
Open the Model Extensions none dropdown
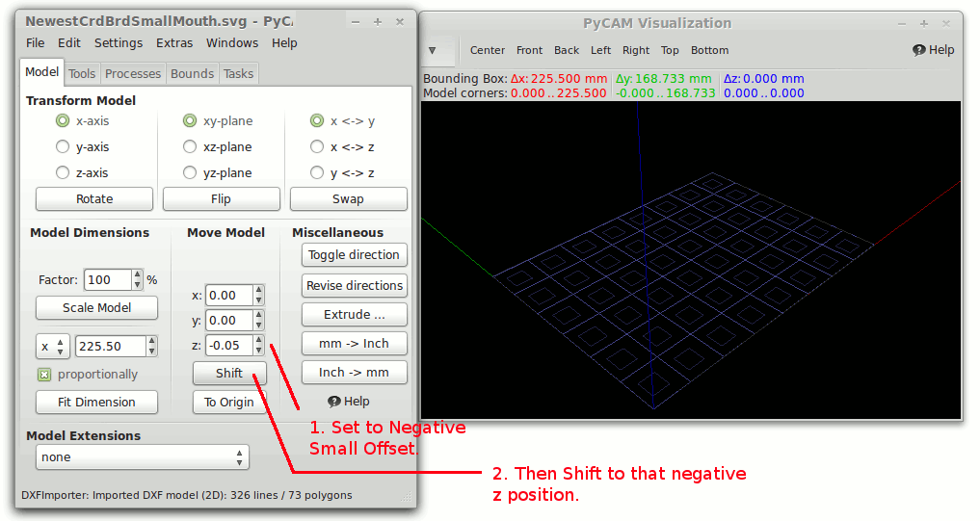143,457
